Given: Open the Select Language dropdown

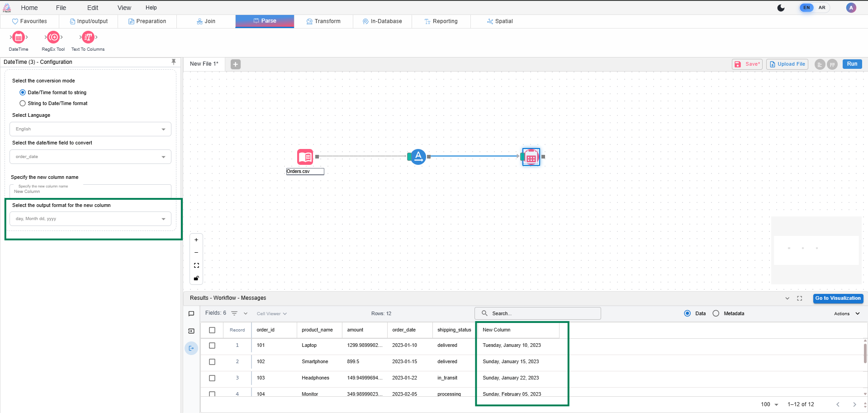Looking at the screenshot, I should 90,129.
